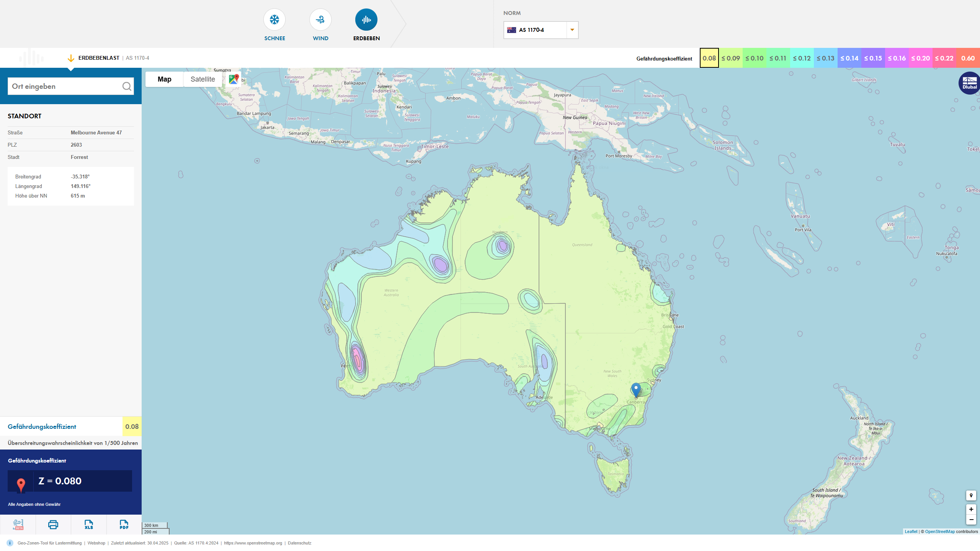Click the info icon in footer
Image resolution: width=980 pixels, height=551 pixels.
[x=10, y=543]
